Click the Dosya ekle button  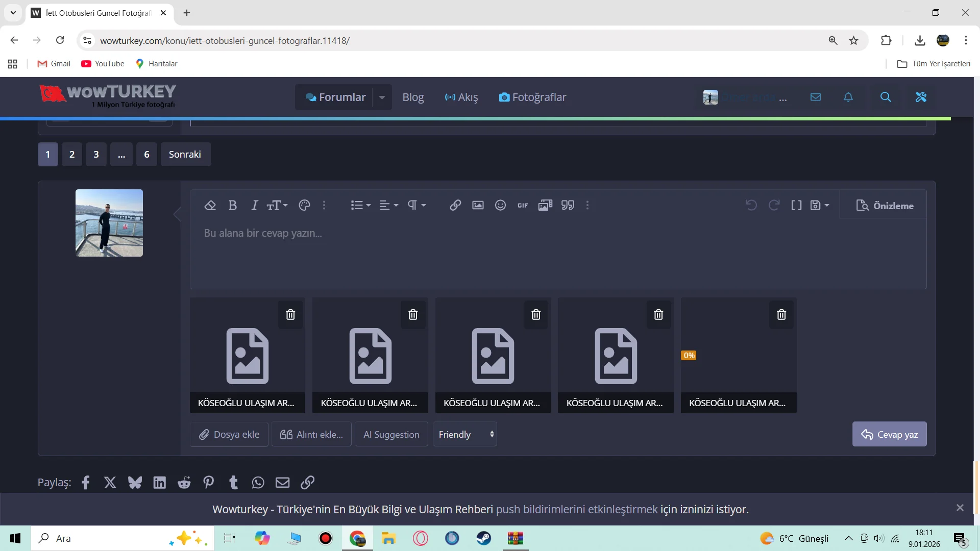tap(229, 434)
